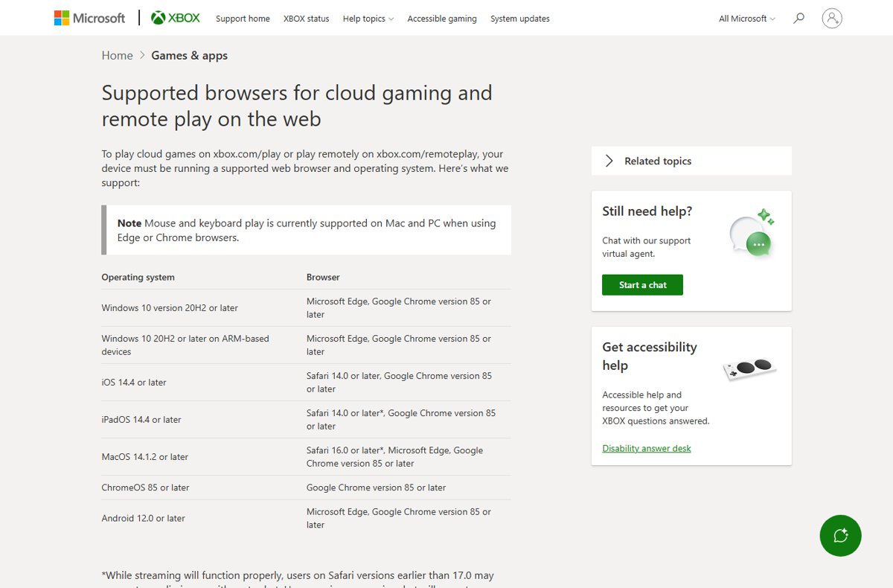Click the Still need help? heading

(647, 211)
